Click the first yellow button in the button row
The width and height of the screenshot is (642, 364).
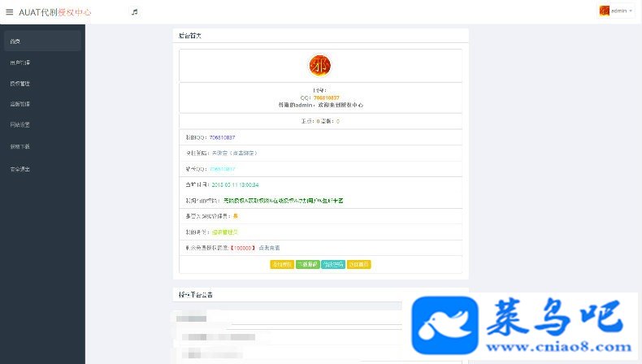(282, 265)
